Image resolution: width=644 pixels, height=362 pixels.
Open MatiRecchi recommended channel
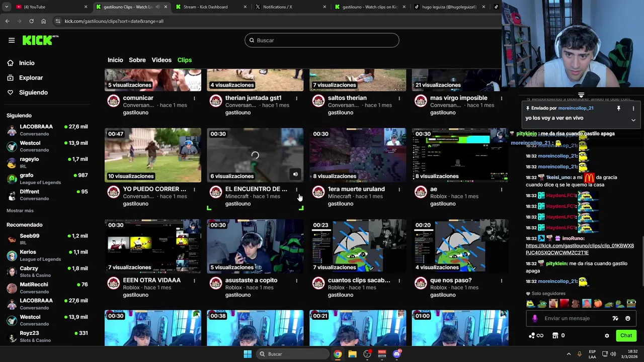coord(47,288)
